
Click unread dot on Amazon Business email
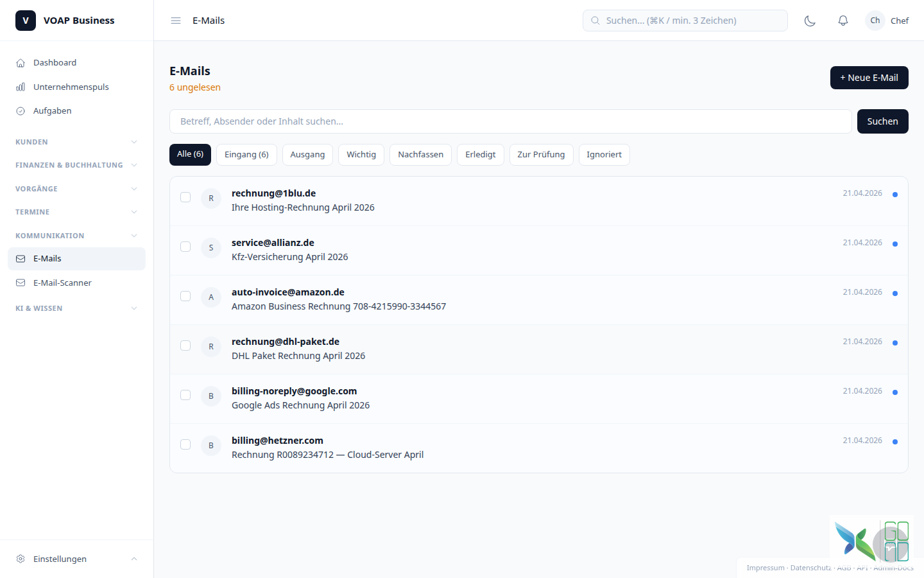click(895, 293)
